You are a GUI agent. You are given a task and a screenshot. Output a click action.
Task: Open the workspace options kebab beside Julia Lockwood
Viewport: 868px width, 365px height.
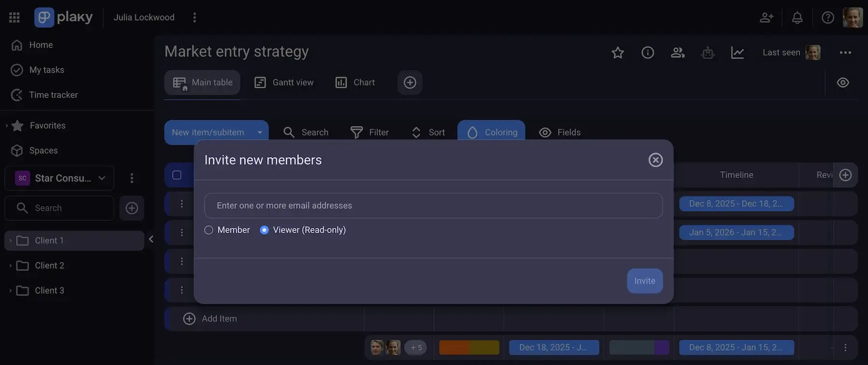195,17
